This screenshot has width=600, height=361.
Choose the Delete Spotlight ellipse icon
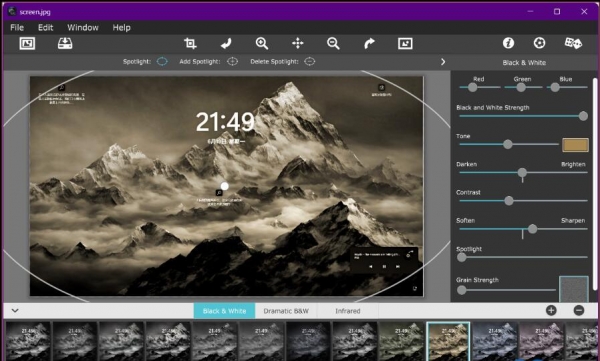pos(310,62)
